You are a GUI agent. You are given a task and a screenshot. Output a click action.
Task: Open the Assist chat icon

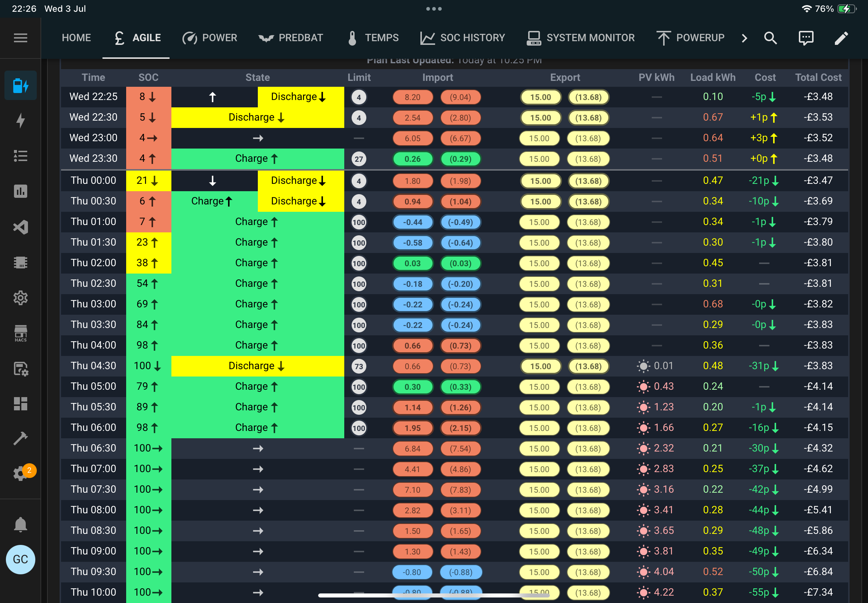[x=806, y=38]
